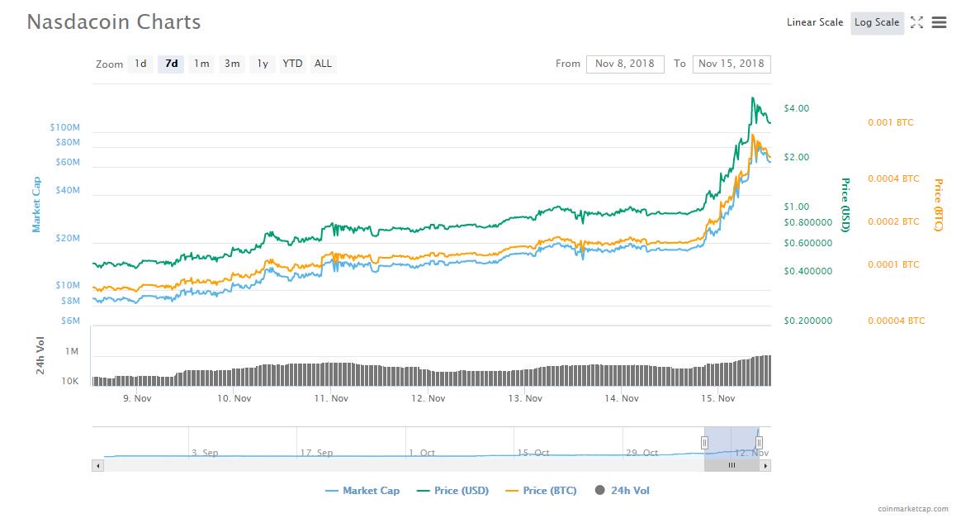Click the $4.00 price axis label

(796, 109)
